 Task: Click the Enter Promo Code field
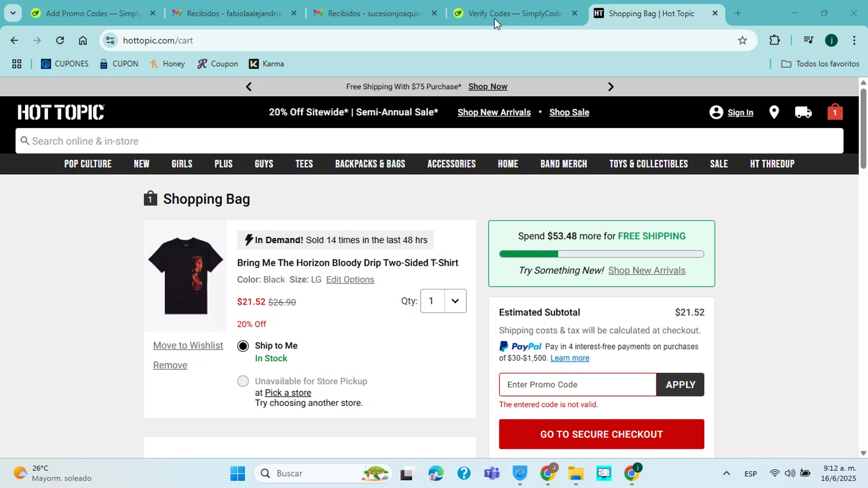click(578, 385)
